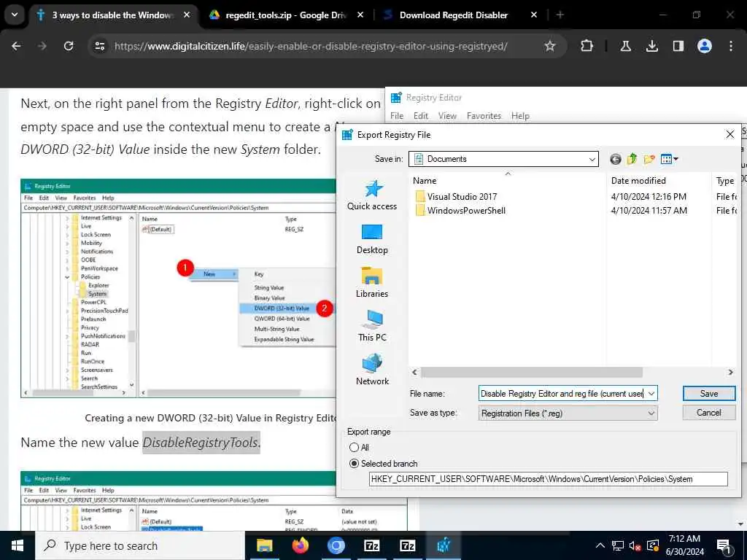747x560 pixels.
Task: Open browser profile avatar
Action: pos(705,46)
